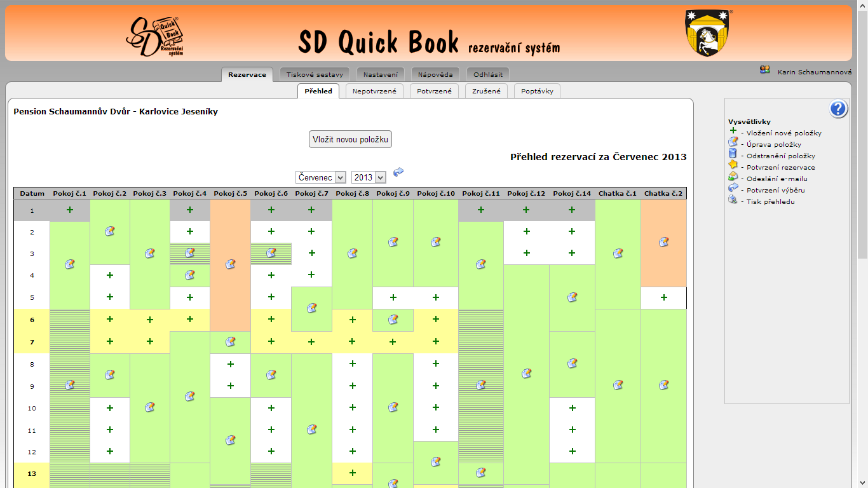Edit Pokoj č.3 reservation for days 1-5

(x=150, y=254)
